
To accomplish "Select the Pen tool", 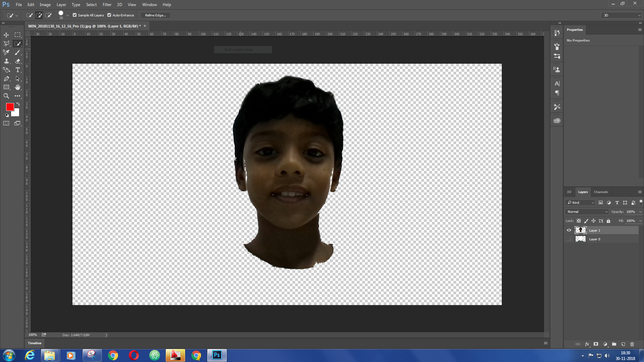I will (x=6, y=78).
